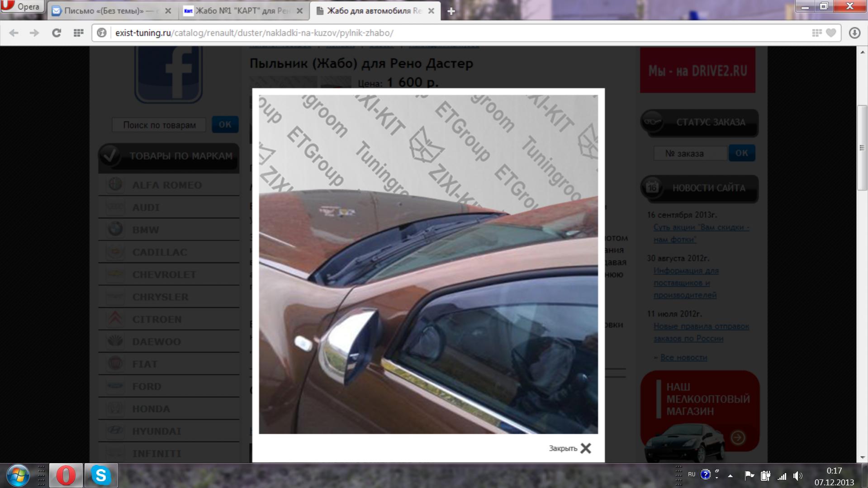
Task: Open a new tab with plus button
Action: pos(451,11)
